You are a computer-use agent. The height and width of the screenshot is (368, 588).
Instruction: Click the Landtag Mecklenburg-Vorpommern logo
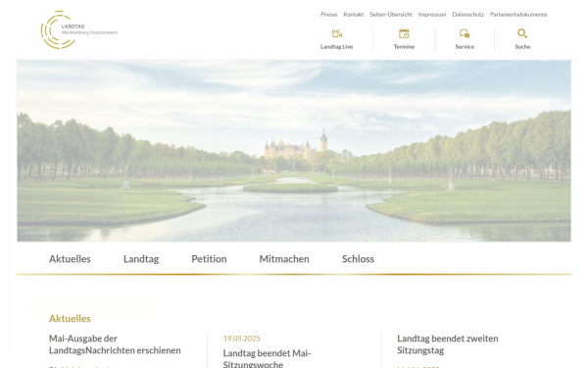79,29
